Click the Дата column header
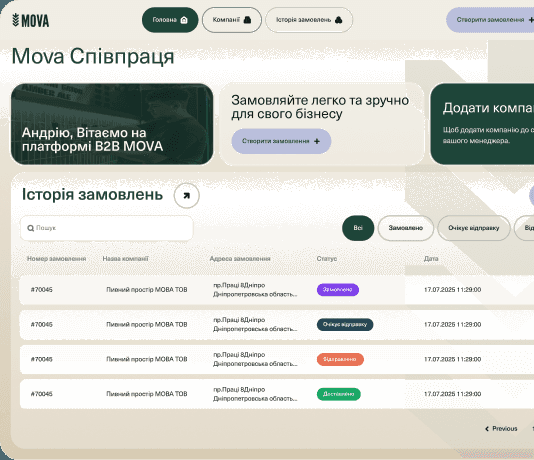Screen dimensions: 534x460 pos(431,259)
